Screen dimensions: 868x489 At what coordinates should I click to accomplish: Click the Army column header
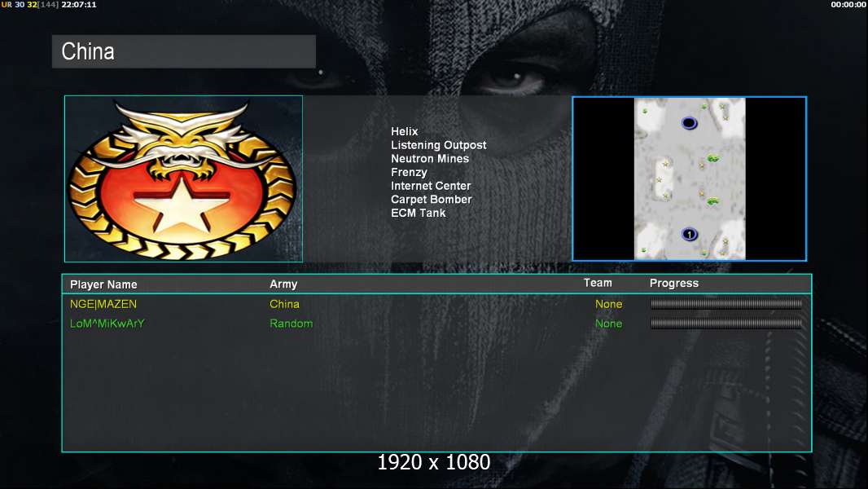(x=283, y=284)
